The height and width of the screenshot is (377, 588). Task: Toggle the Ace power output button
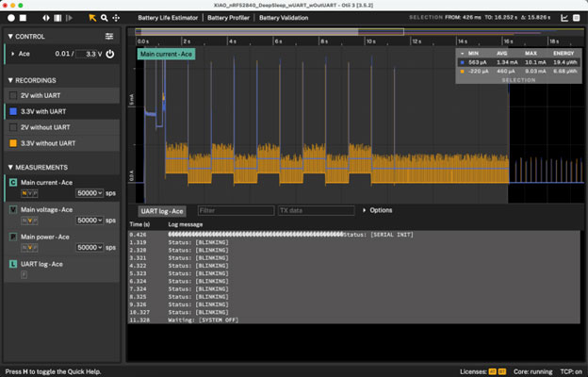click(x=110, y=55)
